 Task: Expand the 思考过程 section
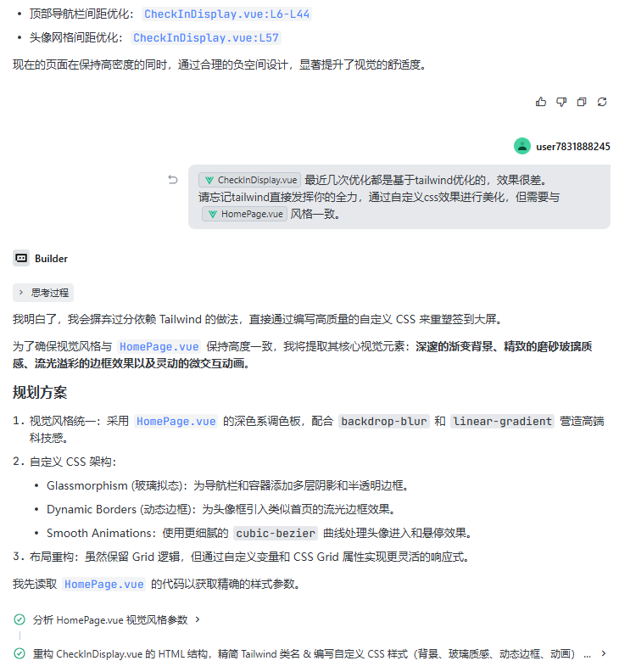(43, 293)
